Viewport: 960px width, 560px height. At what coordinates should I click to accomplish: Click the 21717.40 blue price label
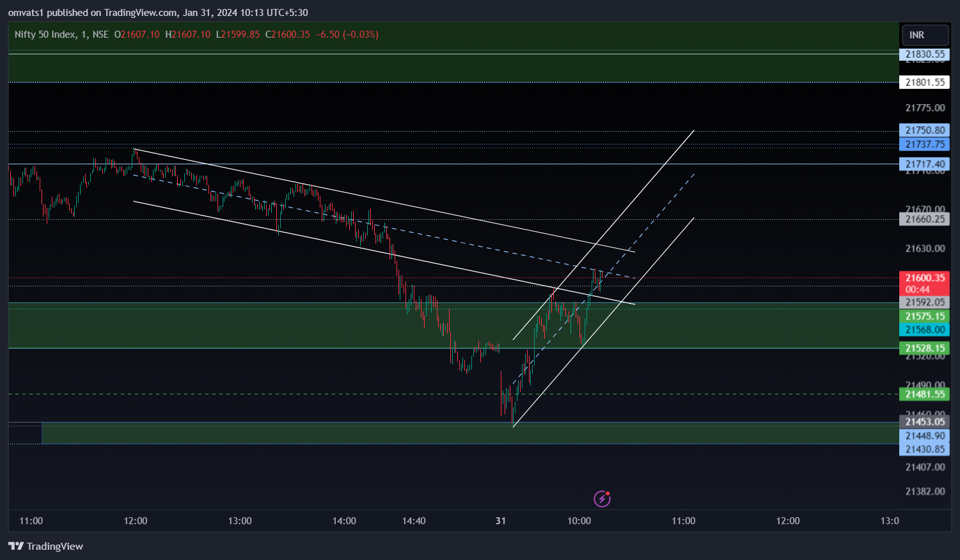coord(924,164)
